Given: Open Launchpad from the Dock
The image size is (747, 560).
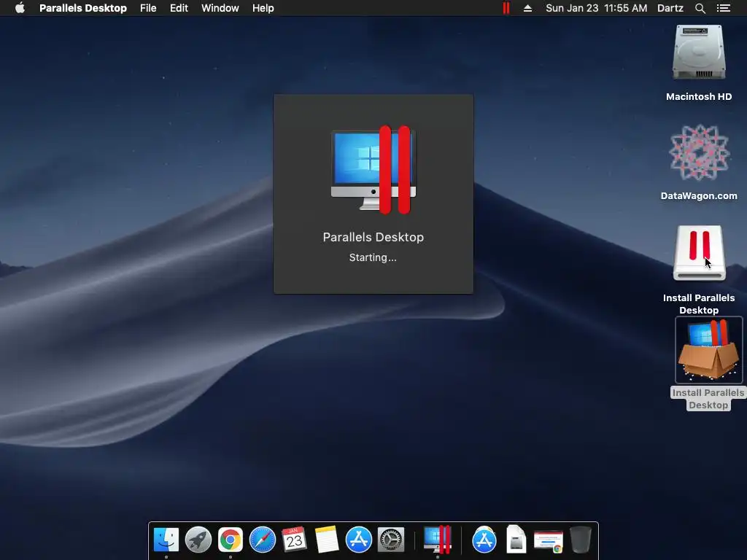Looking at the screenshot, I should [x=198, y=540].
